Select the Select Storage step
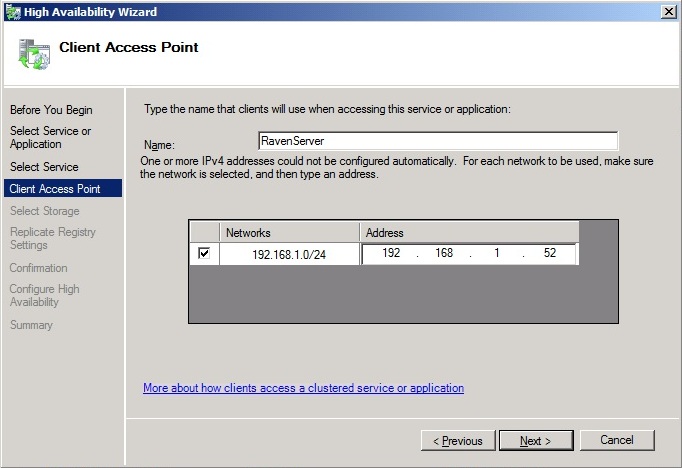Image resolution: width=682 pixels, height=468 pixels. tap(44, 211)
